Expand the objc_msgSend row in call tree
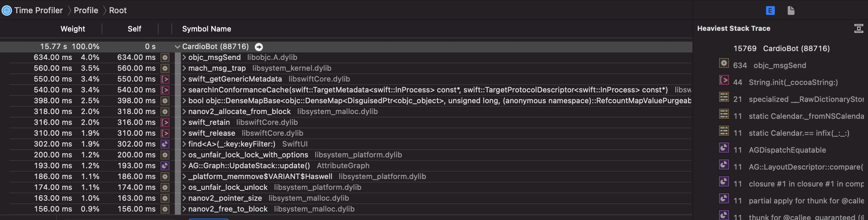The height and width of the screenshot is (220, 868). (x=184, y=58)
